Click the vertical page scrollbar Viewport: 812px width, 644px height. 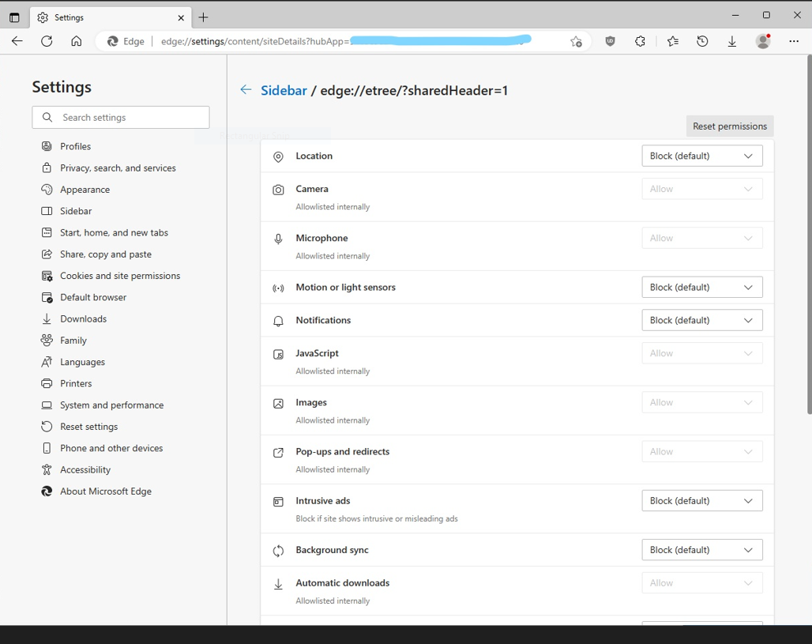point(808,237)
